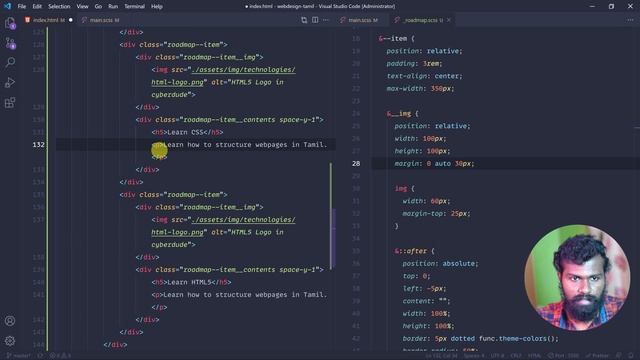Switch to the index.html tab
This screenshot has height=360, width=640.
pyautogui.click(x=49, y=20)
